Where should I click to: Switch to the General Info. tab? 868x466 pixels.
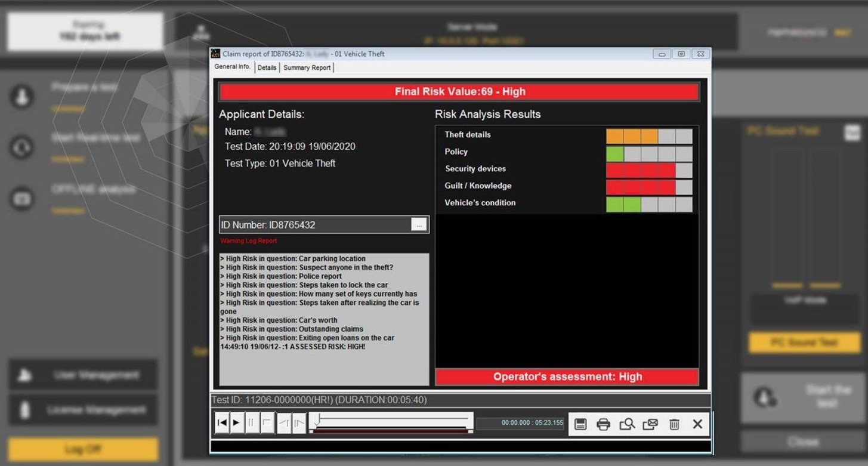click(x=233, y=67)
